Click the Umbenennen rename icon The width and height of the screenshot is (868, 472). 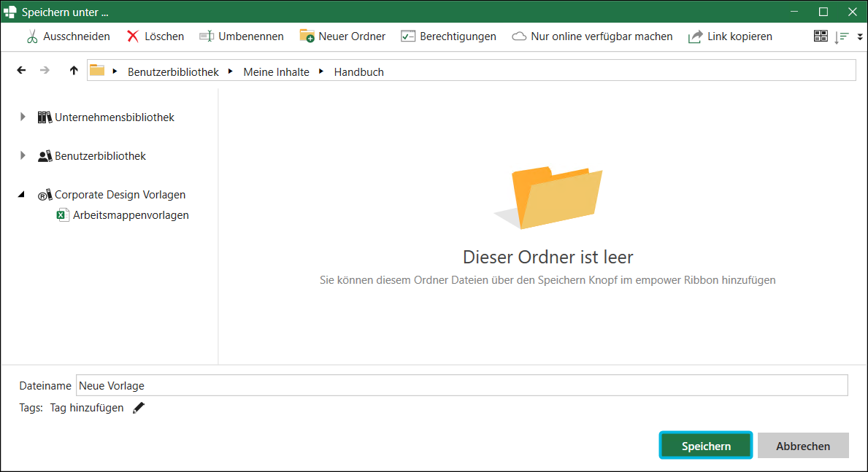click(207, 36)
